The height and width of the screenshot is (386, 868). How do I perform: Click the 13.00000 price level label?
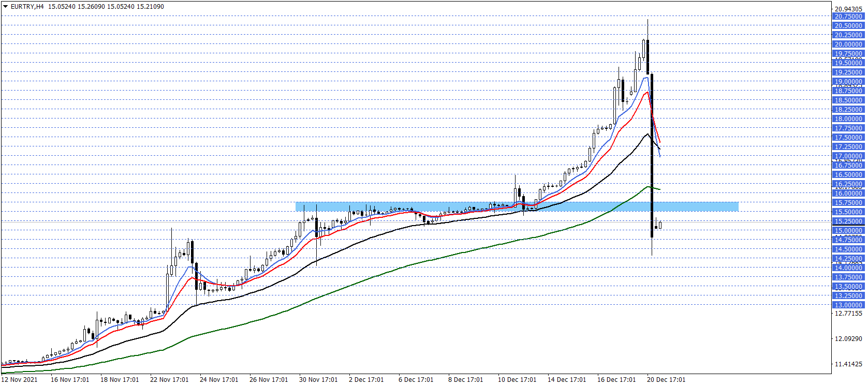click(x=848, y=305)
